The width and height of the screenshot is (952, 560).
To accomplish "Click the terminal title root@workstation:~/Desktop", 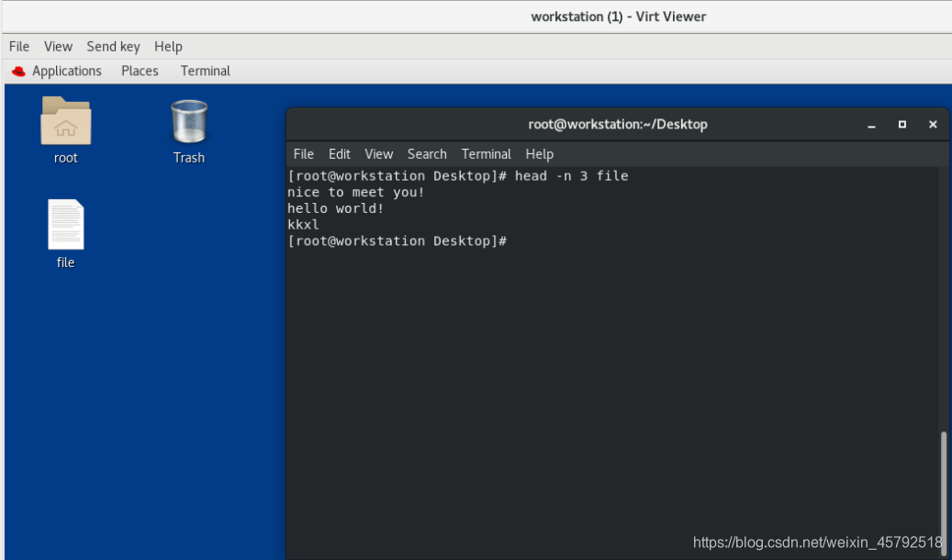I will tap(618, 125).
